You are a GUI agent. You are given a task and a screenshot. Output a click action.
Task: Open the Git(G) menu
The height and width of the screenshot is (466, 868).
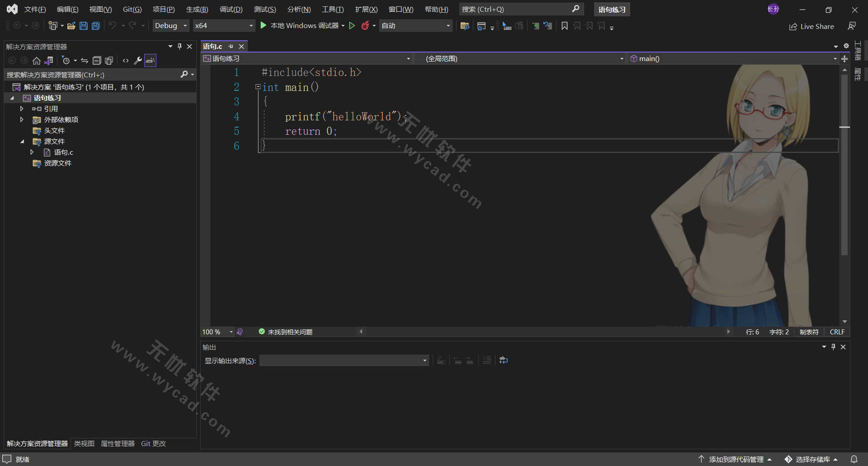(x=132, y=9)
